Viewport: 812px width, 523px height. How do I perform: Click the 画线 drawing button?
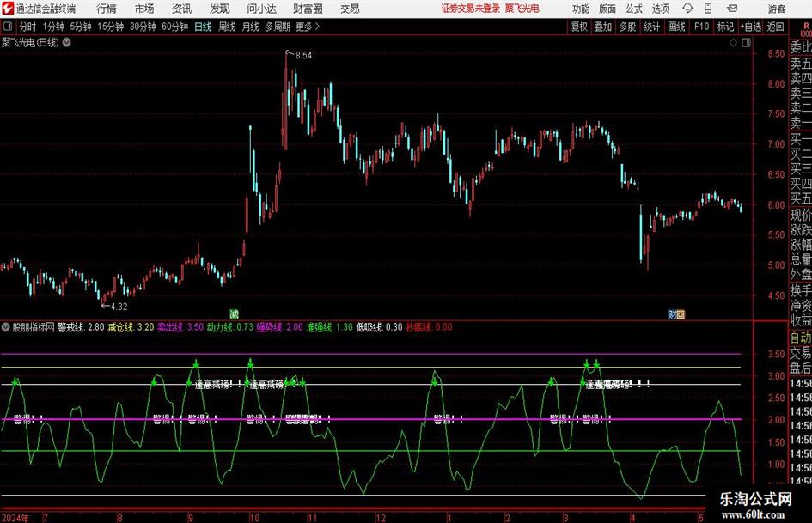(676, 27)
